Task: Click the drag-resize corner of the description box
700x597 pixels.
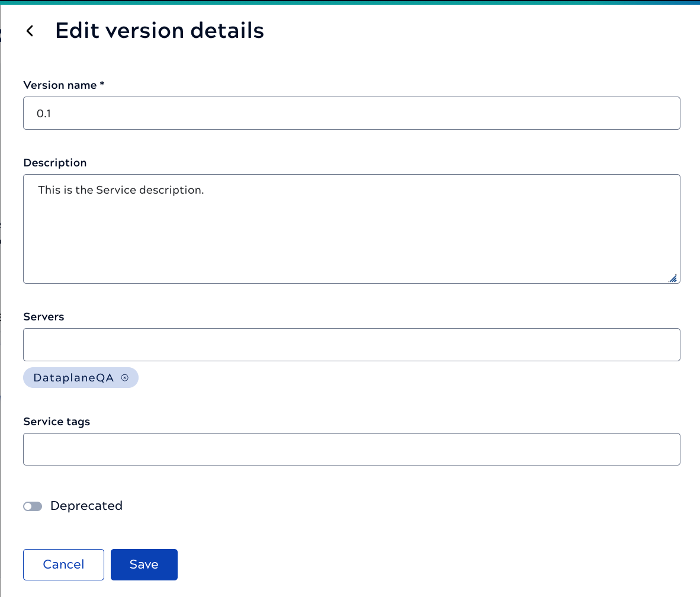Action: coord(673,277)
